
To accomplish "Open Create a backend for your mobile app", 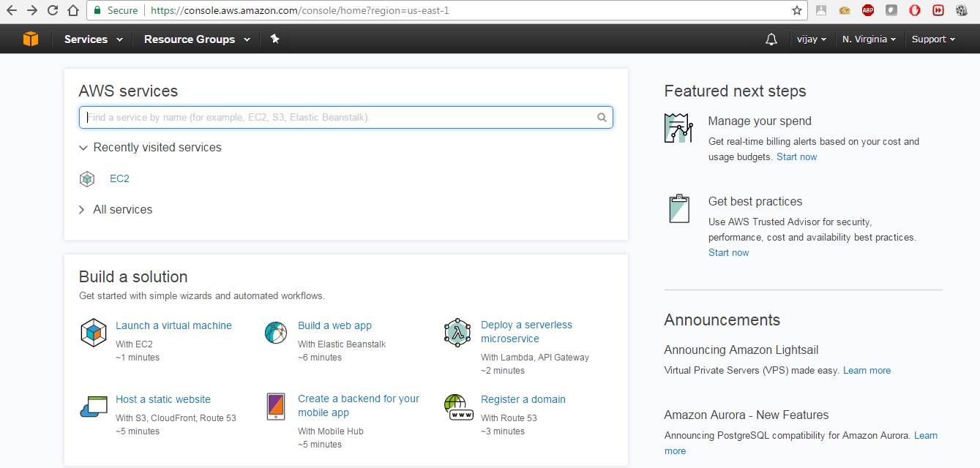I will [359, 406].
